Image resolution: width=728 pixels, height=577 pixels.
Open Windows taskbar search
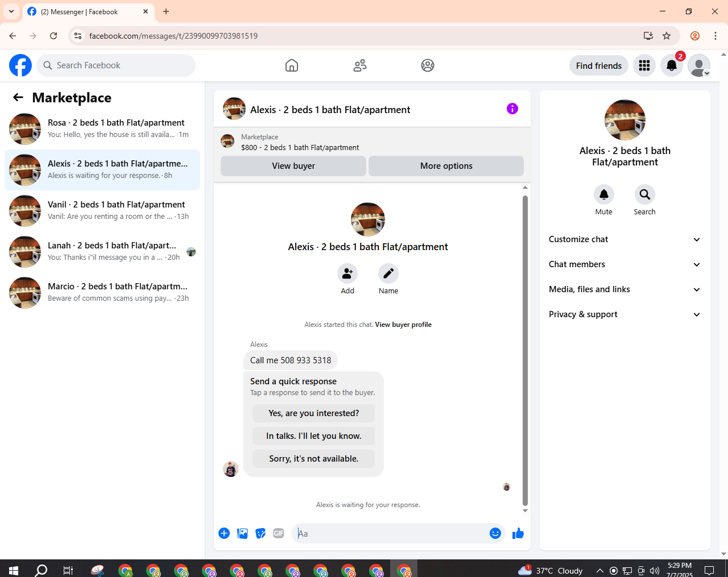coord(41,570)
